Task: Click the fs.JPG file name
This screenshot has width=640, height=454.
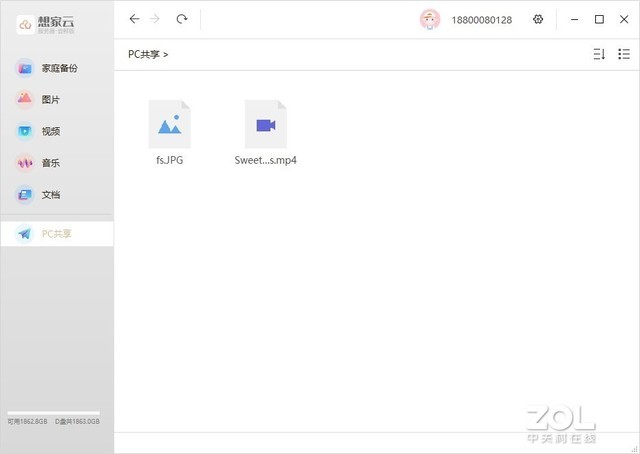Action: [169, 160]
